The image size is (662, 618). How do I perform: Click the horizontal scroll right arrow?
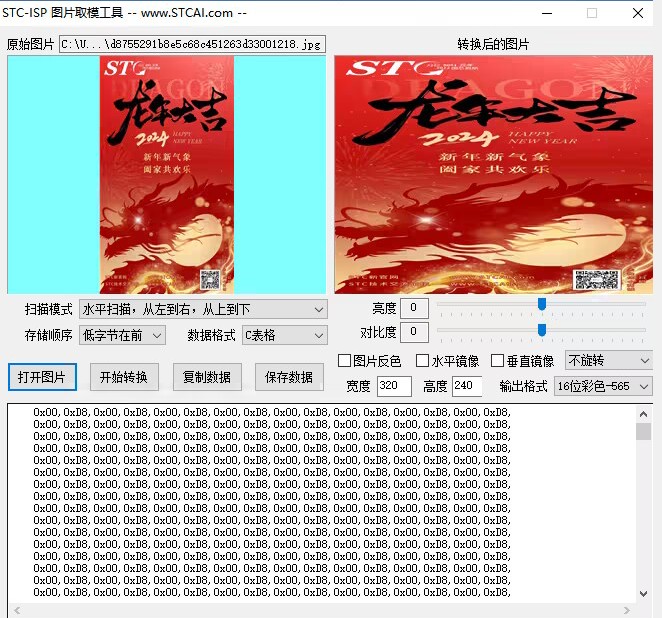tap(627, 610)
